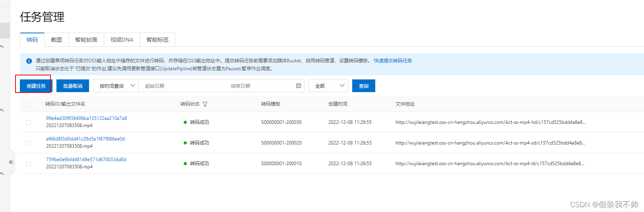Select template cell S00000001-200020

(281, 143)
